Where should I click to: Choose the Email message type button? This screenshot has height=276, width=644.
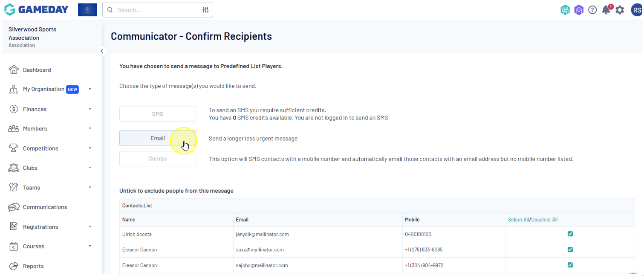click(157, 138)
